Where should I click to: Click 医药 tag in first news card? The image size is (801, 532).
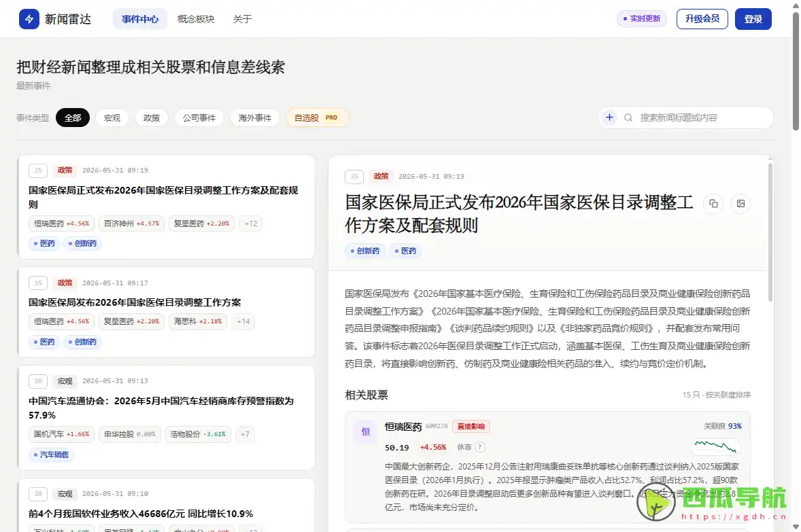pos(44,243)
